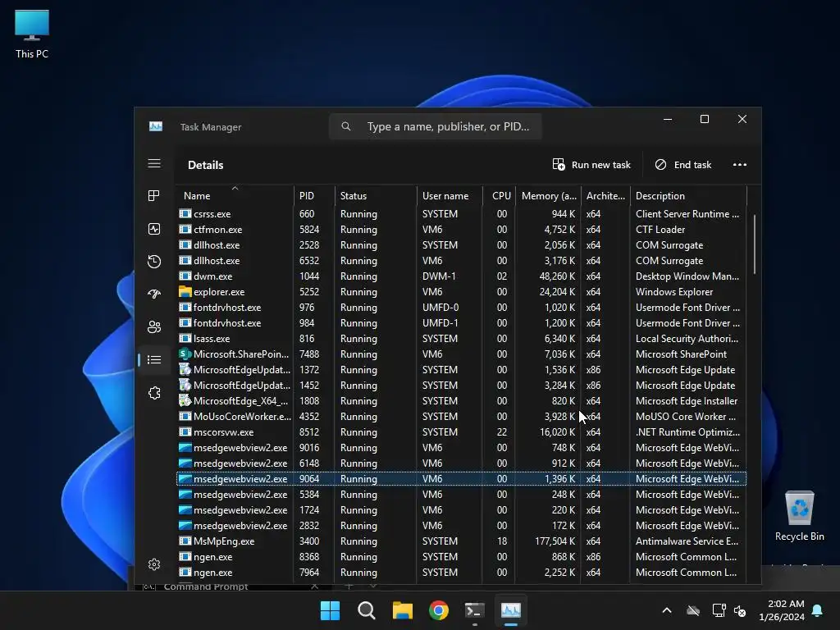
Task: Select fontdrvhost.exe with PID 984
Action: [461, 322]
